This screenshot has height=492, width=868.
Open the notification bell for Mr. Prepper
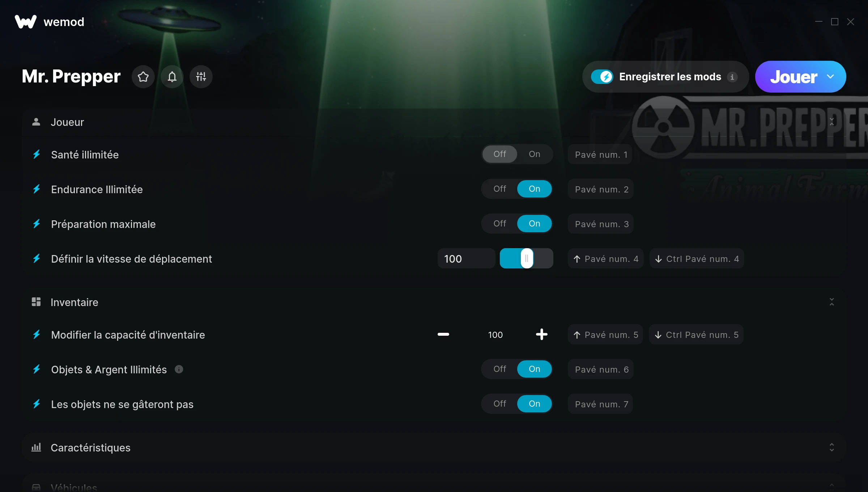point(172,77)
